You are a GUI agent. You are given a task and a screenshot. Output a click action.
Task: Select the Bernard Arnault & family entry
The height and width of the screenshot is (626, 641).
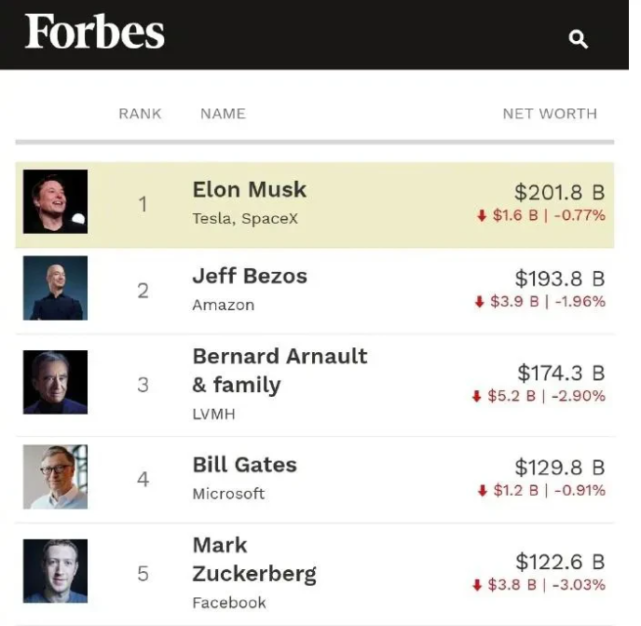click(x=279, y=370)
